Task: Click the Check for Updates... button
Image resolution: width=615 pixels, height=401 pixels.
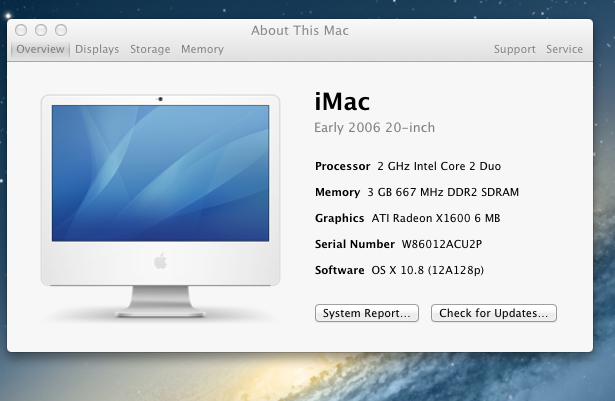Action: (494, 313)
